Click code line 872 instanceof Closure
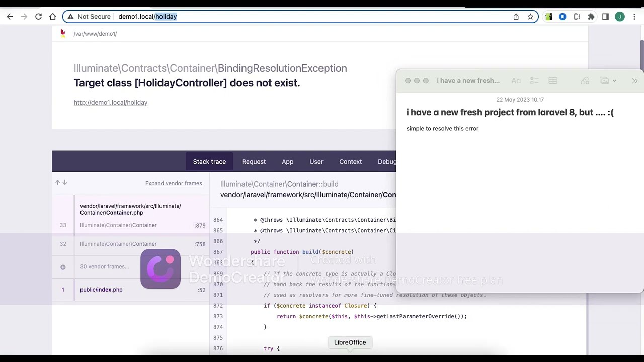The image size is (644, 362). point(320,306)
